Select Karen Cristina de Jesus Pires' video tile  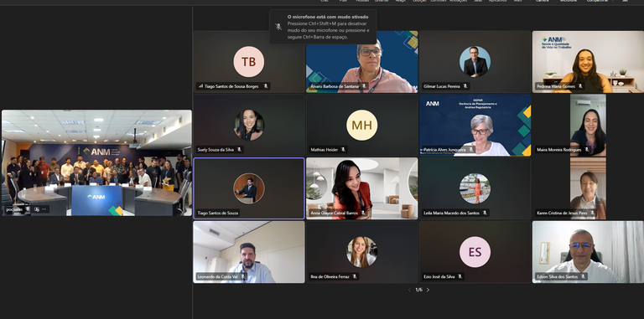[588, 188]
